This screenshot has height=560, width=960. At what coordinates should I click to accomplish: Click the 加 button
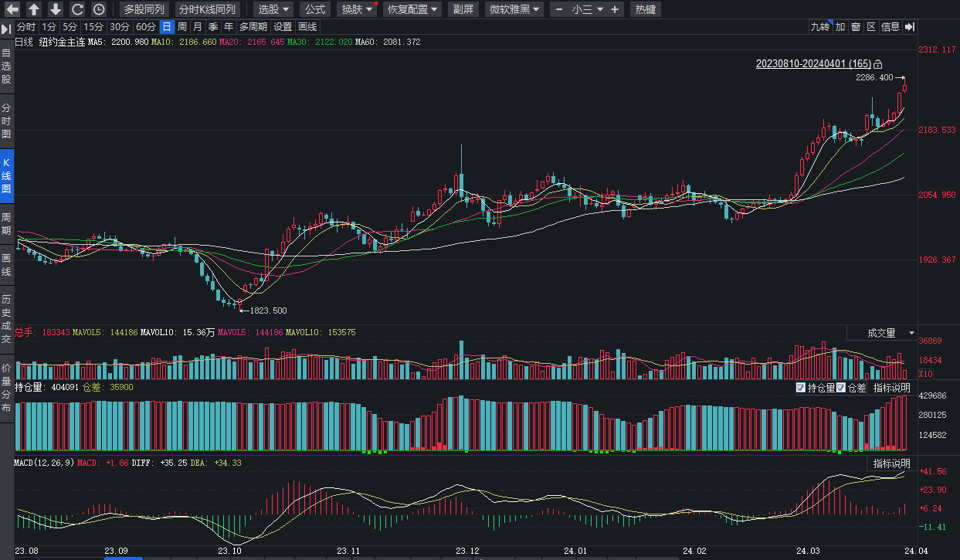840,27
